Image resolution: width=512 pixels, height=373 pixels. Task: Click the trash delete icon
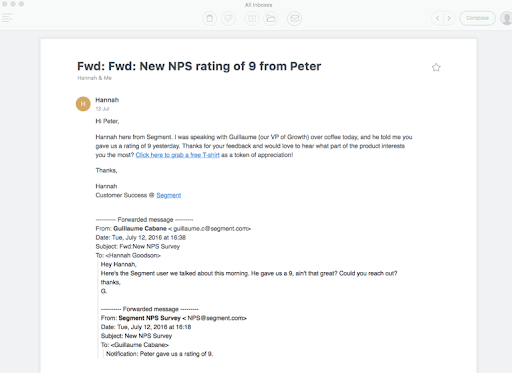point(209,18)
